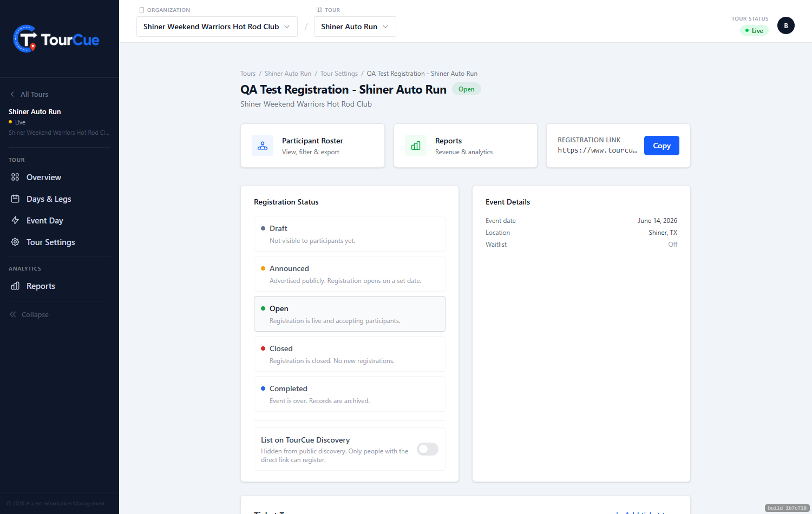Open the Organization dropdown Shiner Weekend Warriors
Viewport: 812px width, 514px height.
point(217,27)
